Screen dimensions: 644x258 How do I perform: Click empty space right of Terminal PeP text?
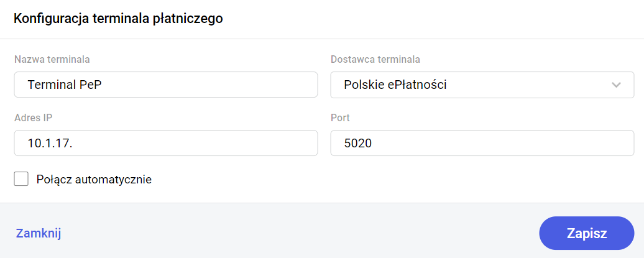pos(236,85)
